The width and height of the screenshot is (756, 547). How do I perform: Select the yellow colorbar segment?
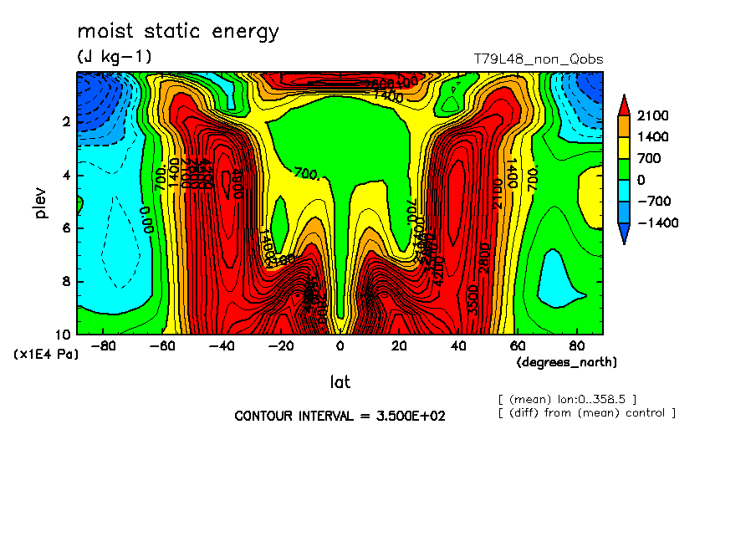[x=623, y=147]
